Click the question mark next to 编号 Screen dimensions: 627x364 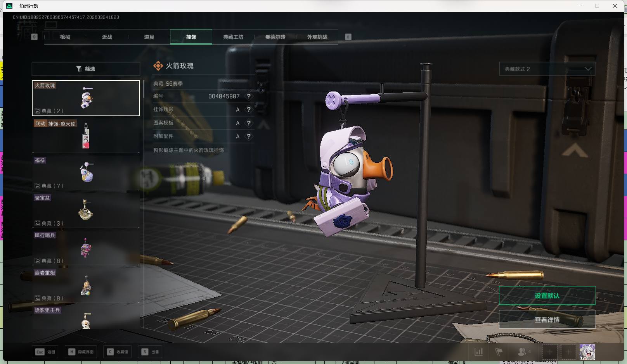(249, 96)
